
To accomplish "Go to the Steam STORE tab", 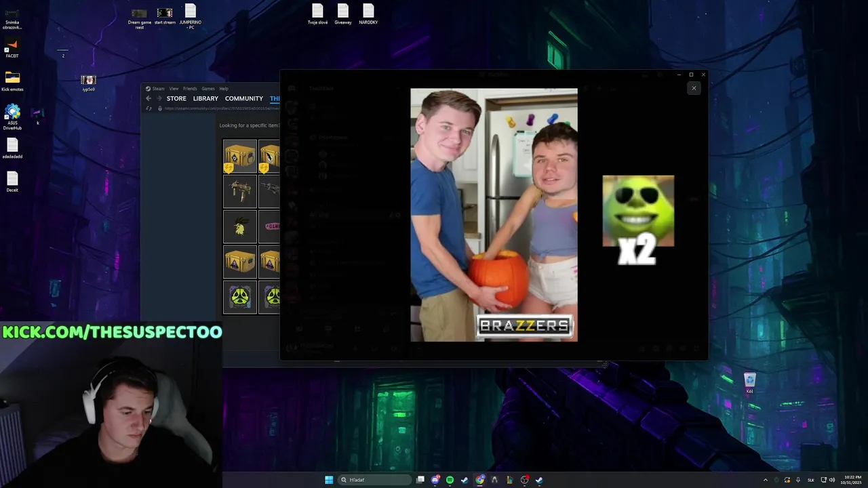I will (176, 99).
